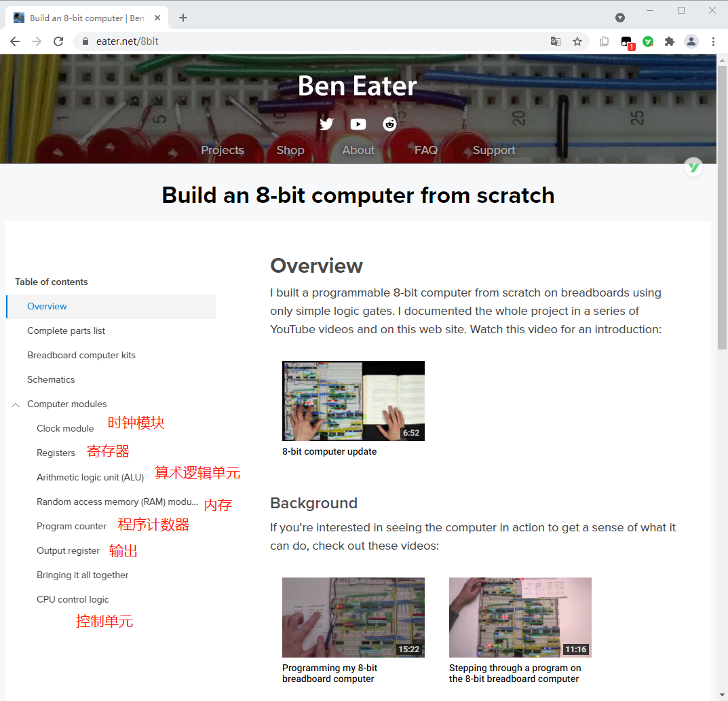The height and width of the screenshot is (701, 728).
Task: Open the Program counter page
Action: pyautogui.click(x=71, y=526)
